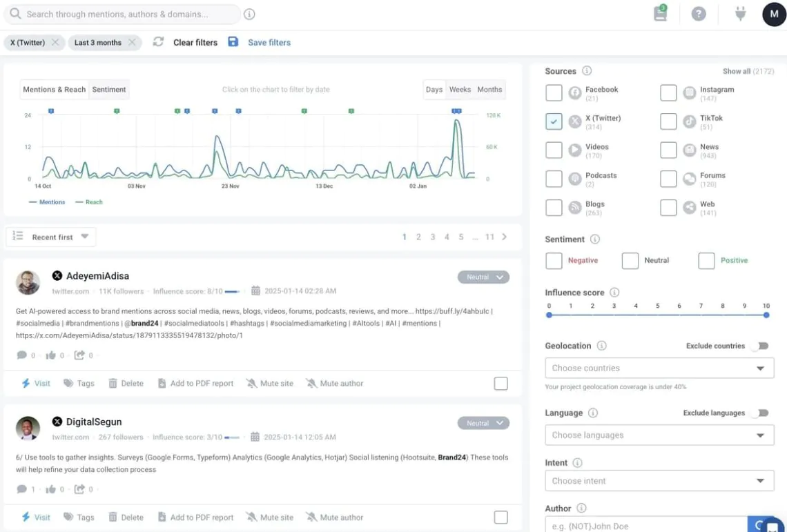Open the Neutral sentiment dropdown on AdeyemiAdisa's mention
This screenshot has height=532, width=787.
click(x=483, y=277)
